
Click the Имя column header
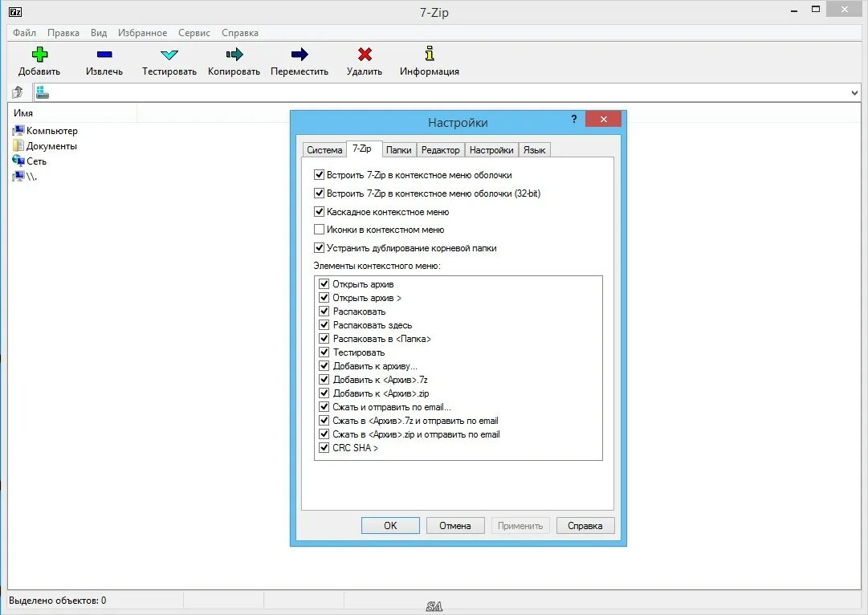tap(72, 113)
